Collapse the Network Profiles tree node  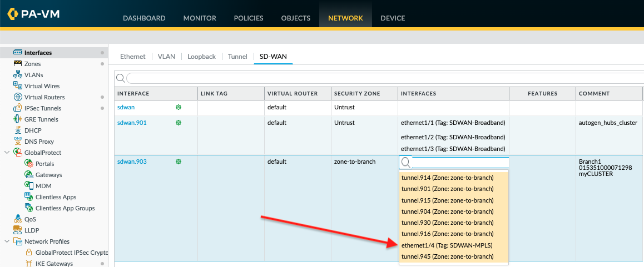pos(7,241)
